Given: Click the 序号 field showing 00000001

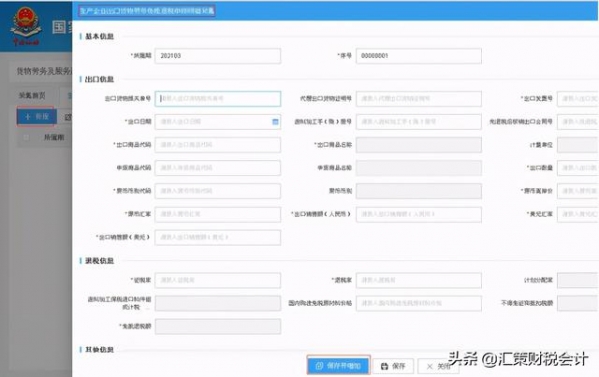Looking at the screenshot, I should click(x=419, y=56).
